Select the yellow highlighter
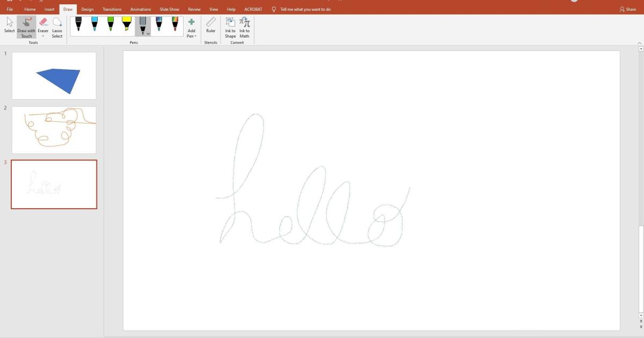644x338 pixels. click(127, 24)
